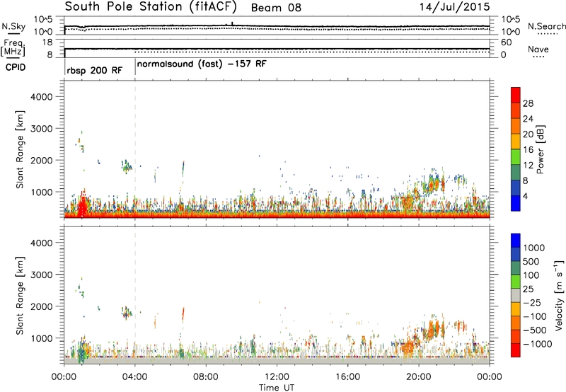Viewport: 566px width, 392px height.
Task: Click the power colorbar value '4'
Action: pyautogui.click(x=526, y=196)
